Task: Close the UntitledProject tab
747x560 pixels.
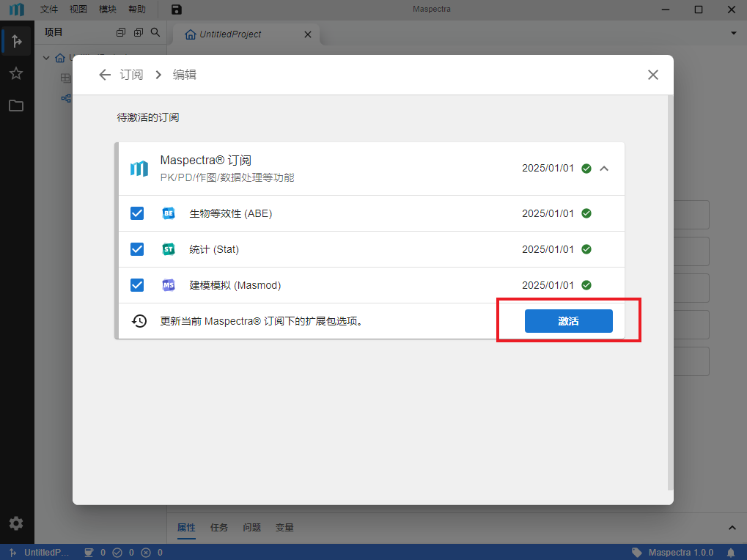Action: pos(308,34)
